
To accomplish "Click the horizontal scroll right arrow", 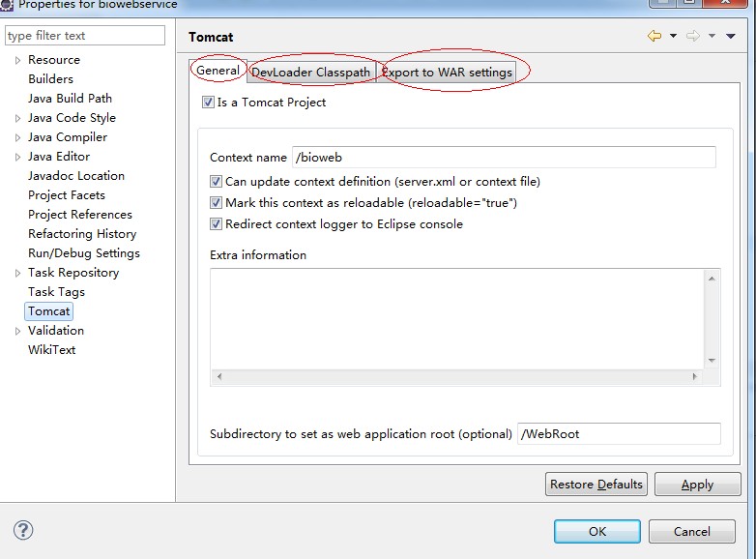I will point(695,376).
